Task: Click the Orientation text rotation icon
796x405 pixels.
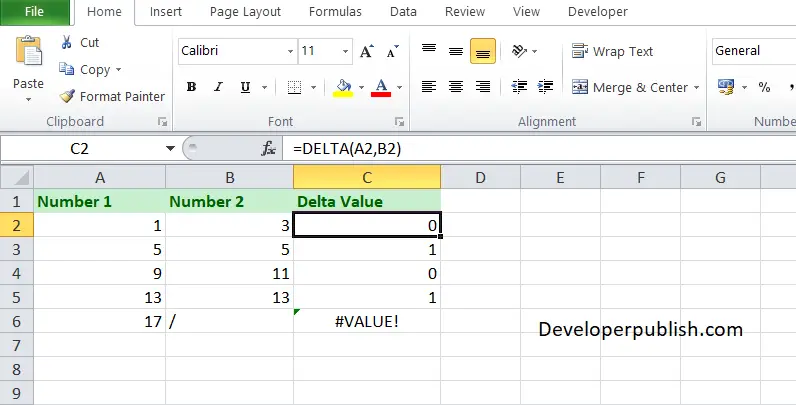Action: tap(520, 51)
